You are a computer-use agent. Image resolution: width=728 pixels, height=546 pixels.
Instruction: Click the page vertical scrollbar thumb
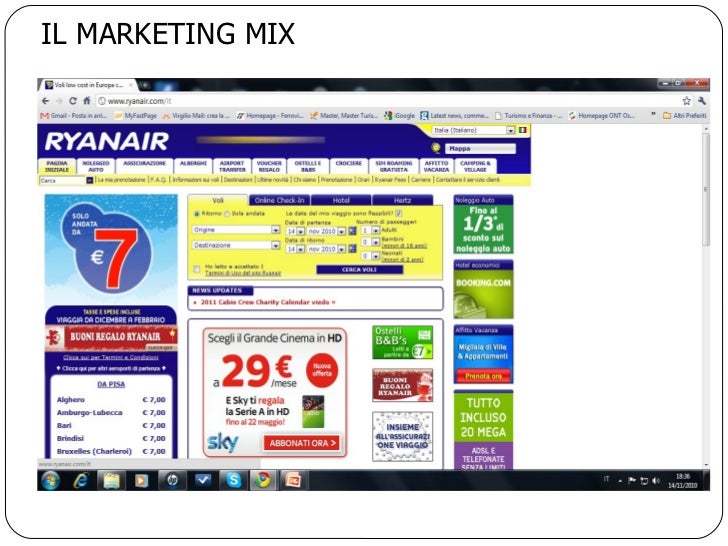706,189
